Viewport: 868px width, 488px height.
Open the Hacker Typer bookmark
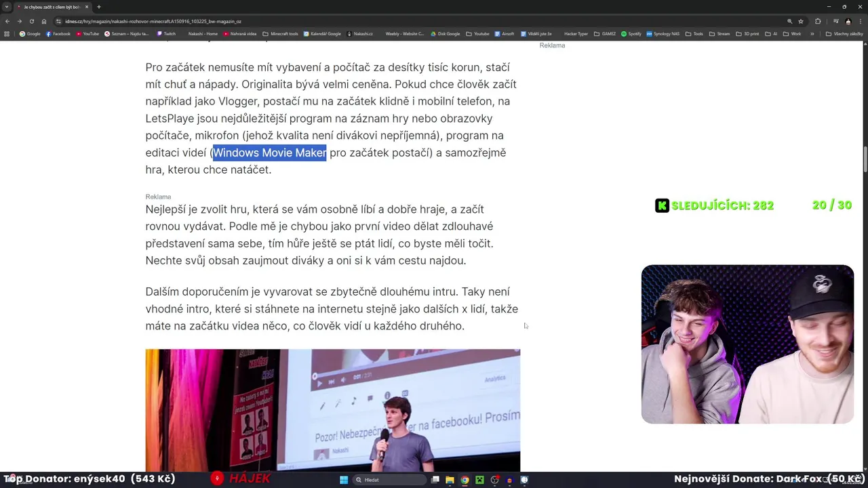576,34
